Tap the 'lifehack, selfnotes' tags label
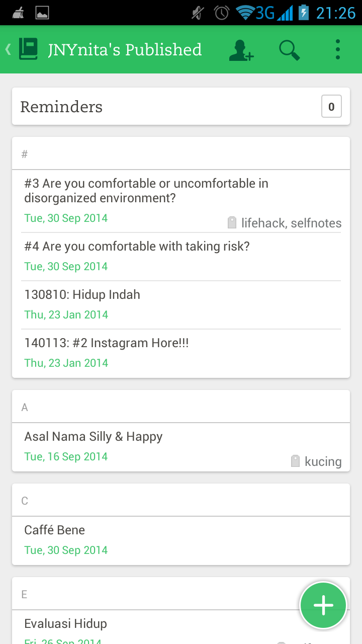 [291, 223]
